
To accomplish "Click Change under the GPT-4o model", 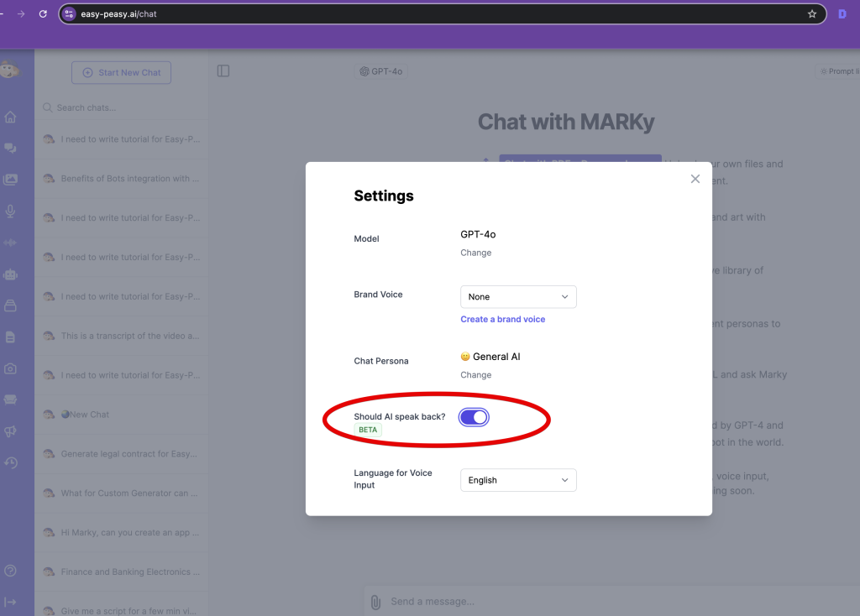I will (475, 253).
